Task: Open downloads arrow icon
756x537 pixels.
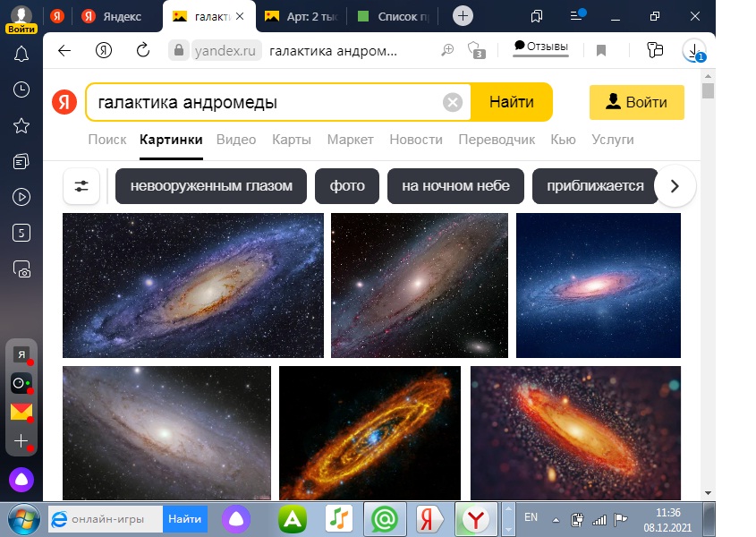Action: (693, 51)
